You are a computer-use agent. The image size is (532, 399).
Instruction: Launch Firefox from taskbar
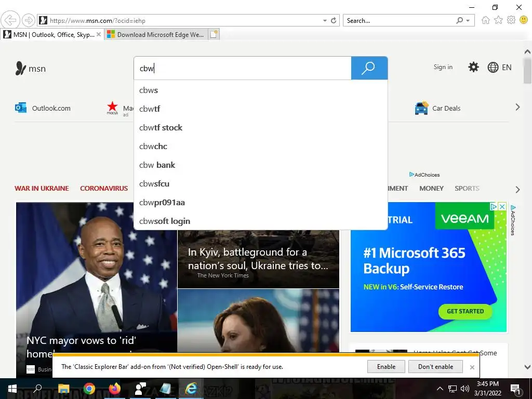114,389
